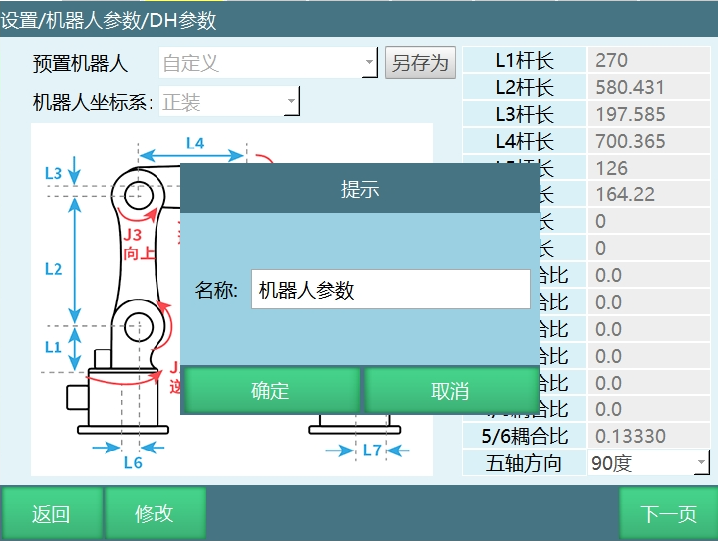
Task: Click the 5/6耦合比 label
Action: coord(524,436)
